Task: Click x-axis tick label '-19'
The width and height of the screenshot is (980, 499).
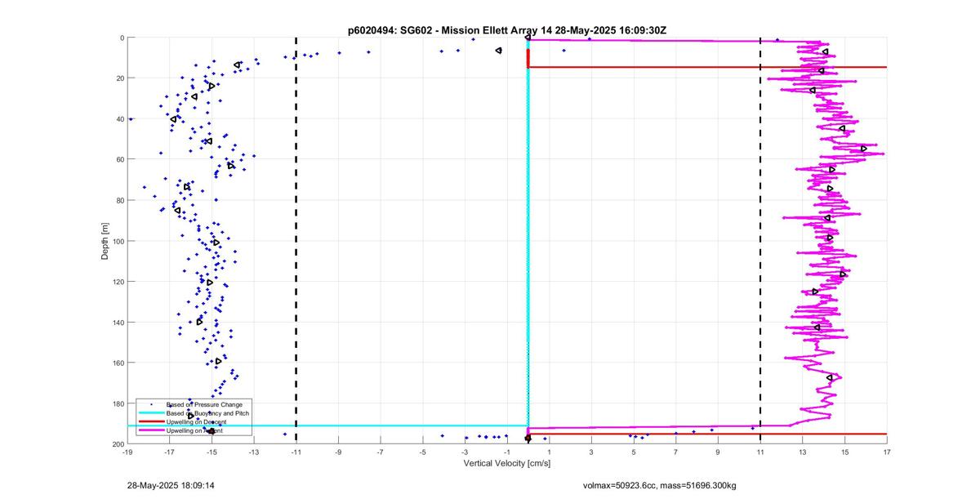Action: click(127, 452)
